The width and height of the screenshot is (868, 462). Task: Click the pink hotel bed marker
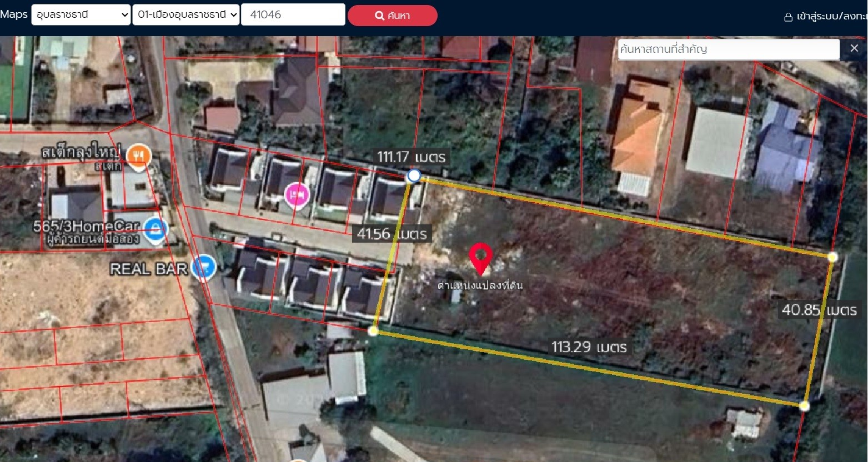(297, 195)
